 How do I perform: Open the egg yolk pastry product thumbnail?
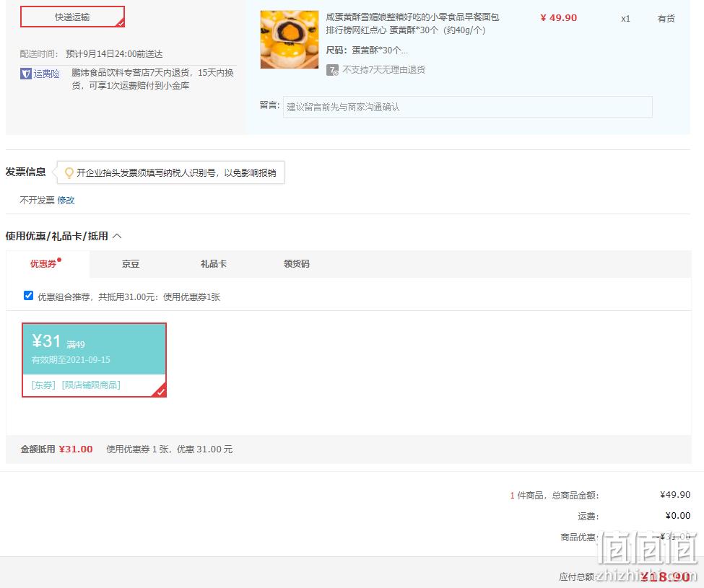click(290, 40)
